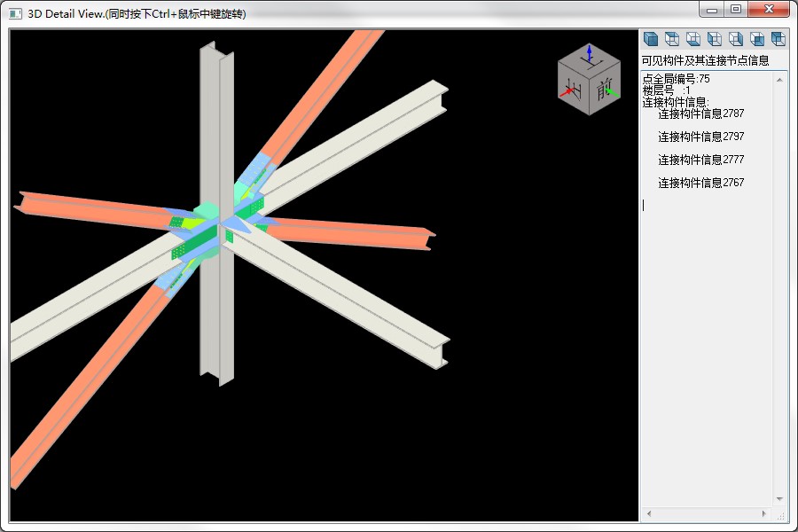Switch to the top-face highlighted cube view

pyautogui.click(x=672, y=39)
